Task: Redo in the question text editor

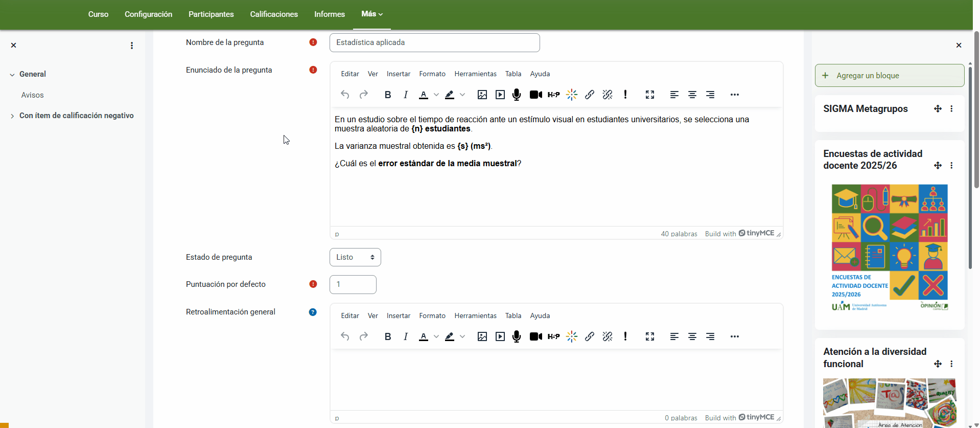Action: coord(364,95)
